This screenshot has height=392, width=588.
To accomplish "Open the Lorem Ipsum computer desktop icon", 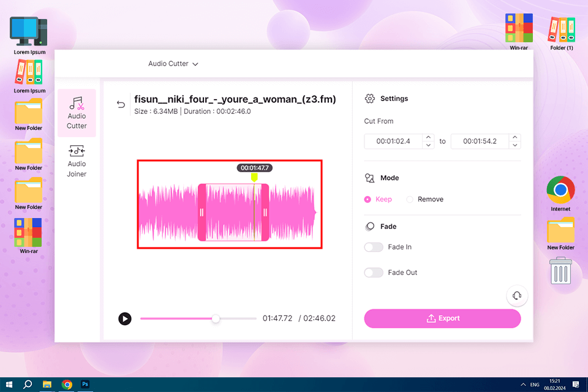I will (x=29, y=36).
